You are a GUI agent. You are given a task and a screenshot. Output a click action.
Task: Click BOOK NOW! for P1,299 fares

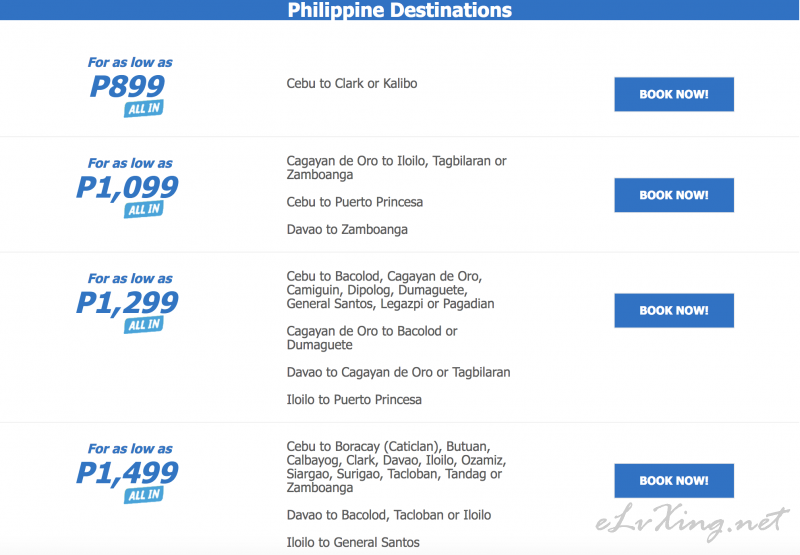coord(674,310)
